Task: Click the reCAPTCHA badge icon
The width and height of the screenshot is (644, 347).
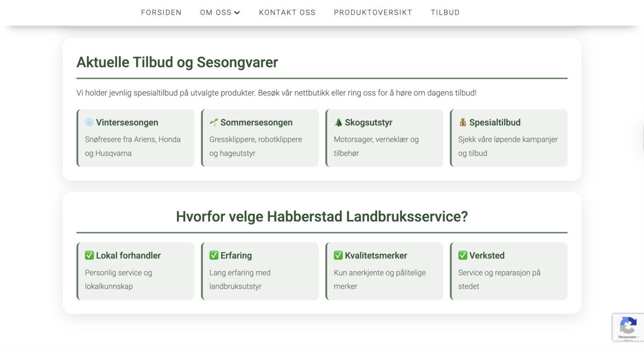Action: tap(627, 326)
